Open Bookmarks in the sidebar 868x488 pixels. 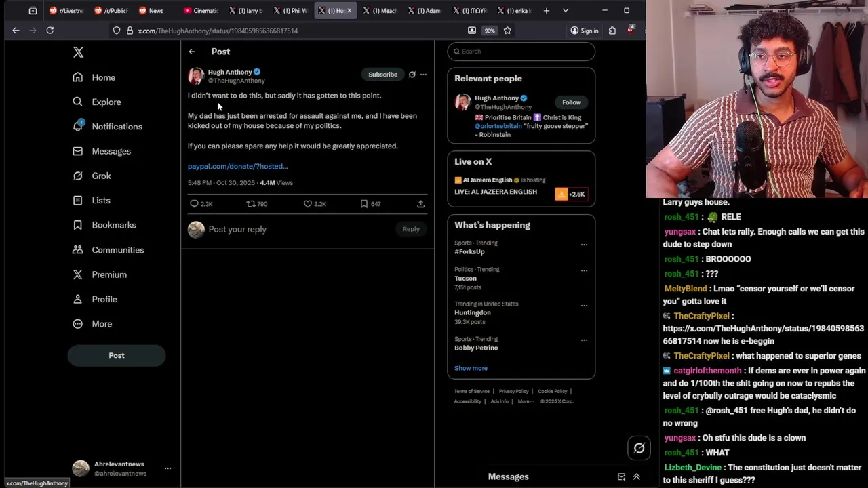click(104, 225)
